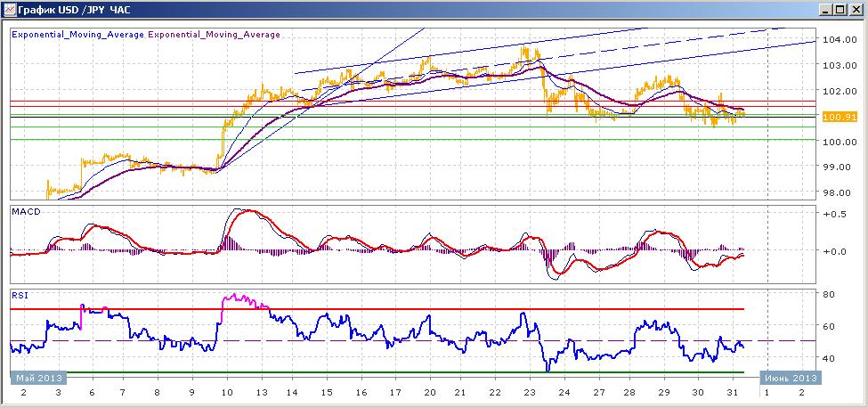Minimize the USD/JPY chart window
Viewport: 868px width, 408px height.
pyautogui.click(x=826, y=10)
